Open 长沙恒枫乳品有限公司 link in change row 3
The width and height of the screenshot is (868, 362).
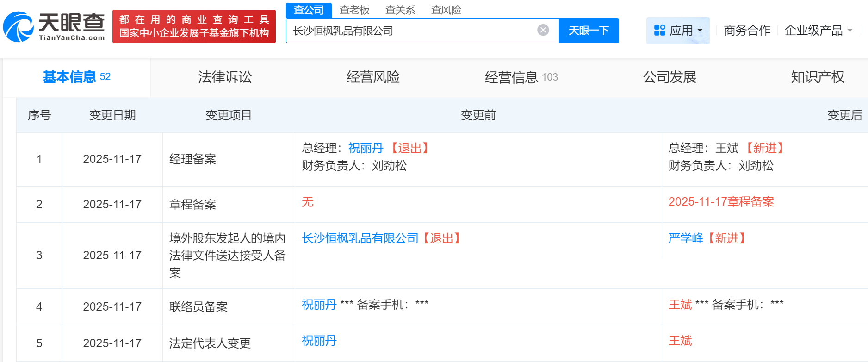pos(360,238)
